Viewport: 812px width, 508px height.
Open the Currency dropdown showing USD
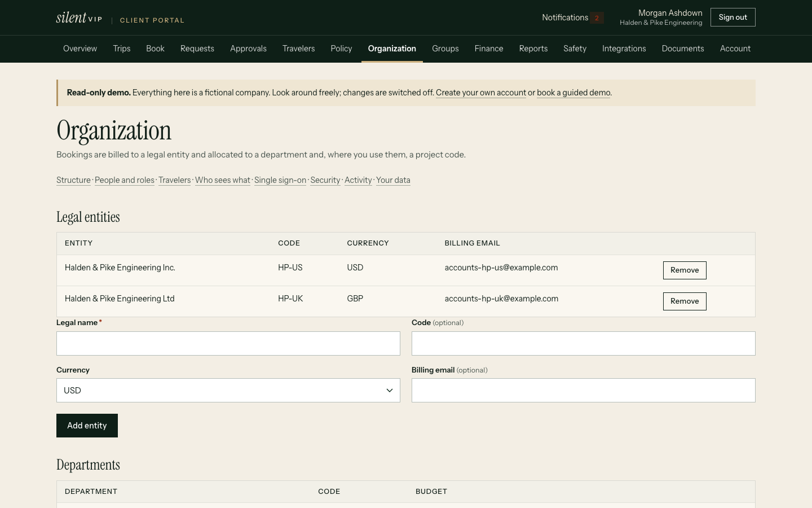(228, 391)
